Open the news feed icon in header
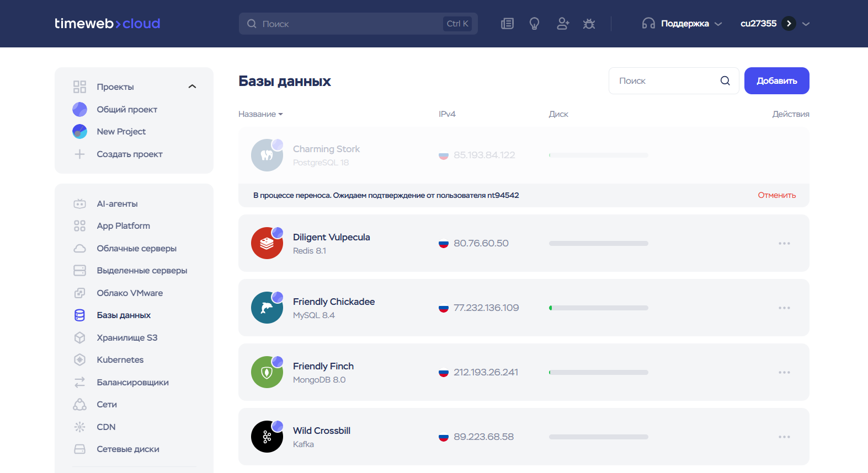Image resolution: width=868 pixels, height=473 pixels. point(507,24)
